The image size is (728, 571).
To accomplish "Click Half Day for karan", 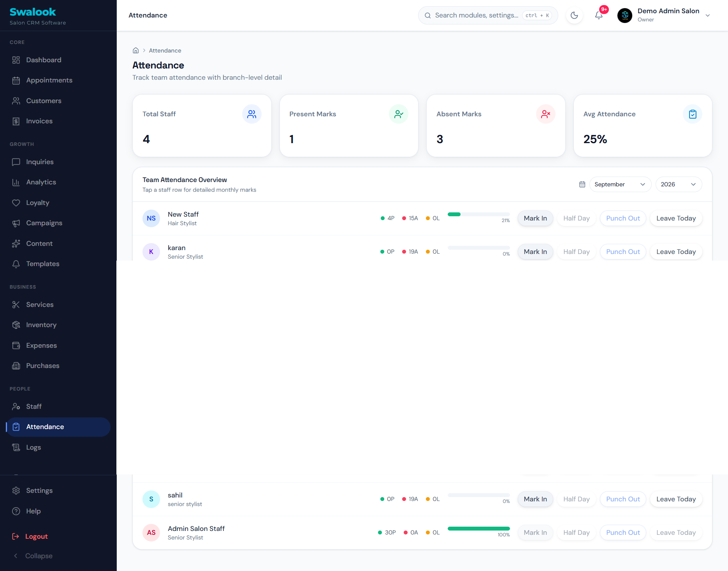I will click(577, 252).
